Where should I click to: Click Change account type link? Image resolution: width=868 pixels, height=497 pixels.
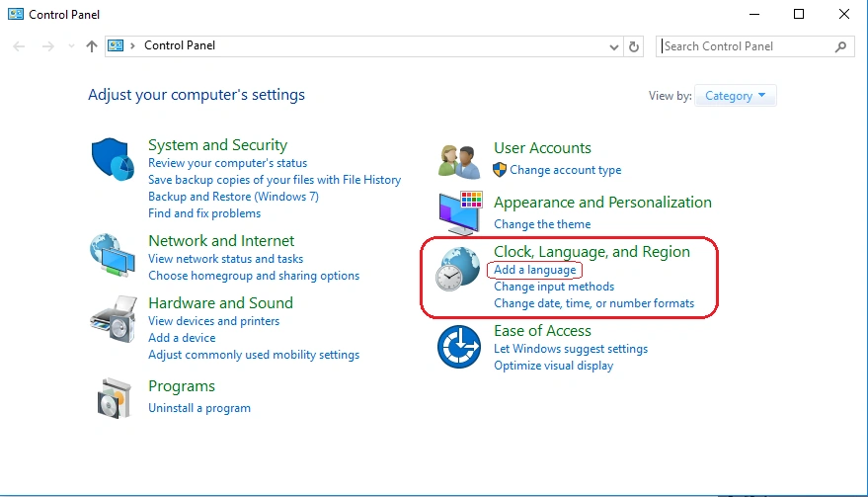[x=565, y=170]
